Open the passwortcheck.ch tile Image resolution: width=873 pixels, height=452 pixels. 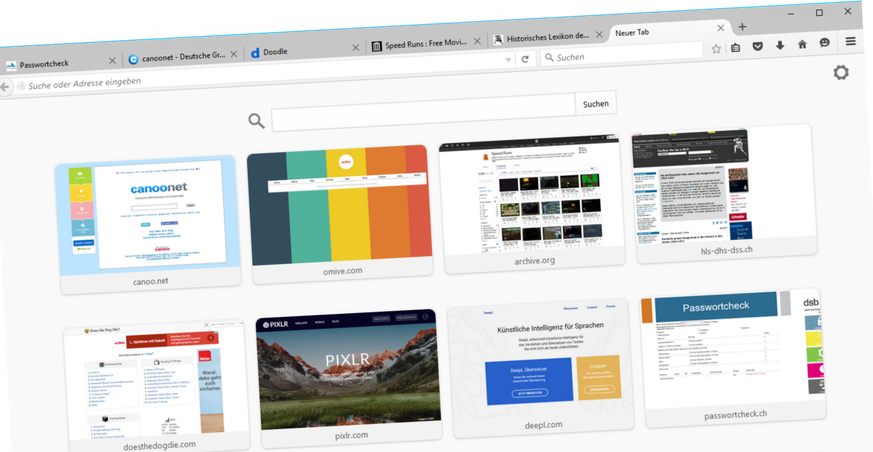(x=734, y=358)
